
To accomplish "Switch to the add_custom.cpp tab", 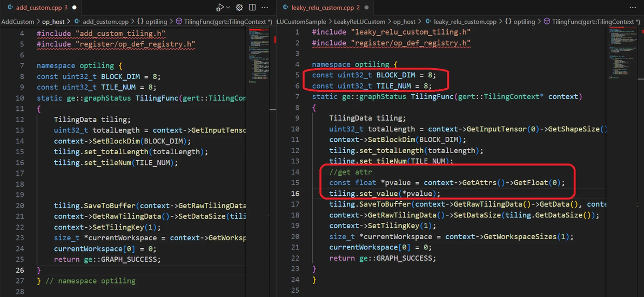I will 40,8.
